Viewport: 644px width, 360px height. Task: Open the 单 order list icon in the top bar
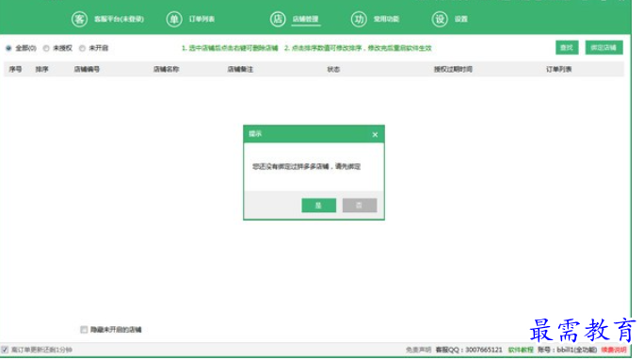click(x=174, y=19)
